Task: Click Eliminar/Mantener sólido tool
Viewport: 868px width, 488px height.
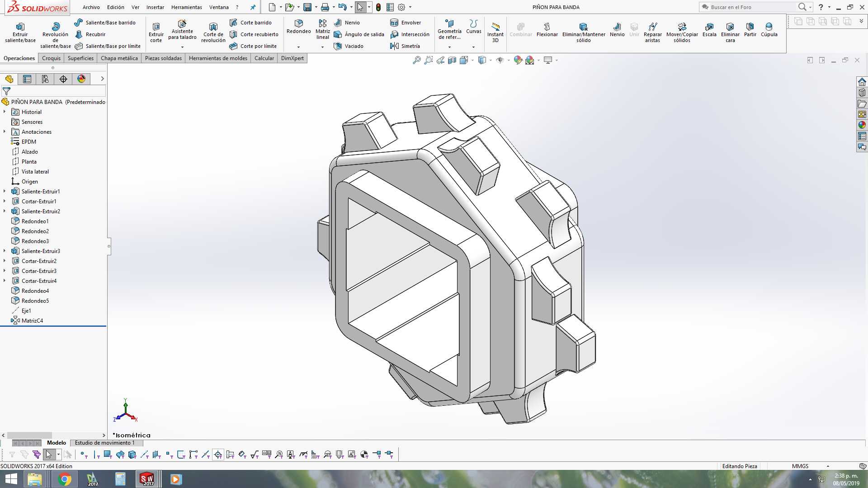Action: (584, 33)
